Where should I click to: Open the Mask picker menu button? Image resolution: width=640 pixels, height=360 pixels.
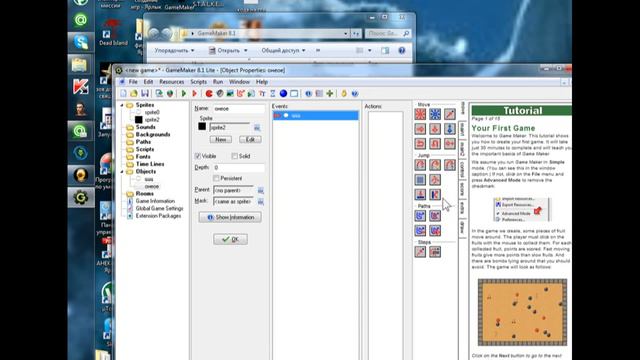coord(260,202)
